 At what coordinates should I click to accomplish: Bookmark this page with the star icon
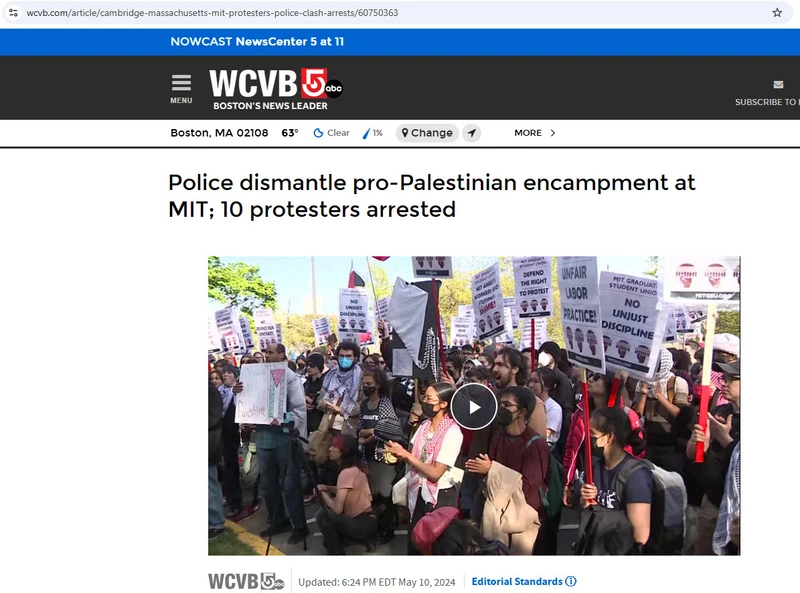click(x=777, y=13)
